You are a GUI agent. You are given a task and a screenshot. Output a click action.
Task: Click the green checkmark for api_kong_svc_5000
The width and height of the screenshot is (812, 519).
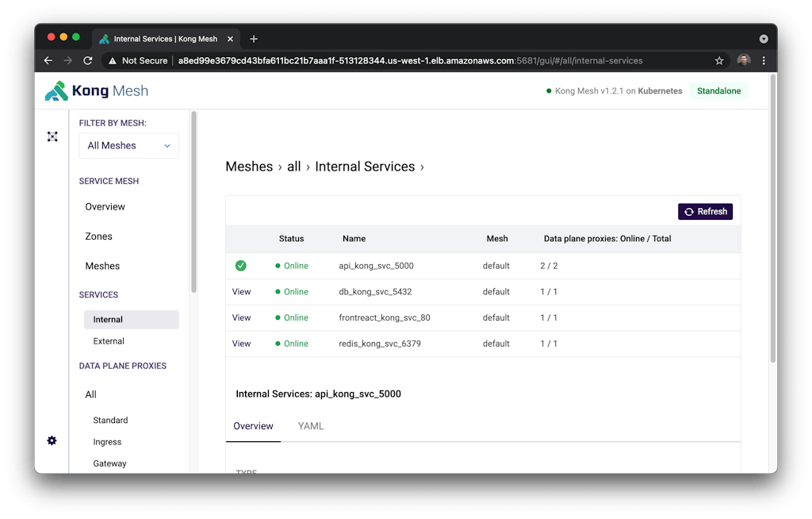click(241, 266)
